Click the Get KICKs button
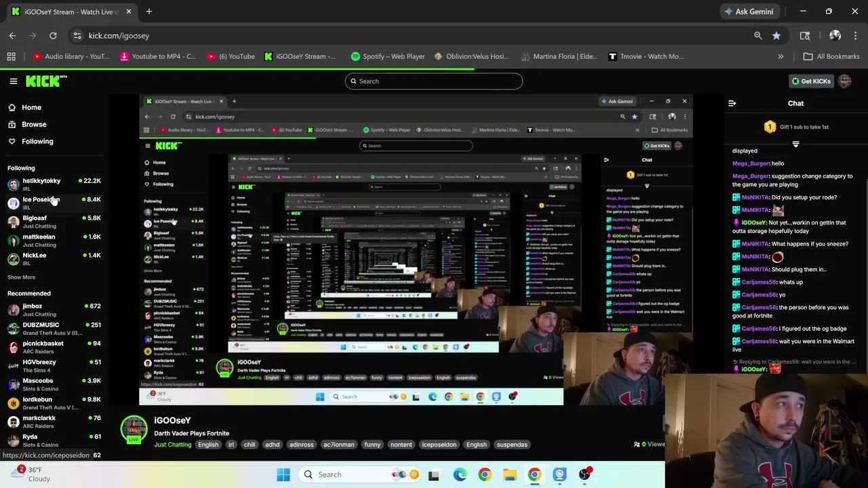 pyautogui.click(x=810, y=81)
